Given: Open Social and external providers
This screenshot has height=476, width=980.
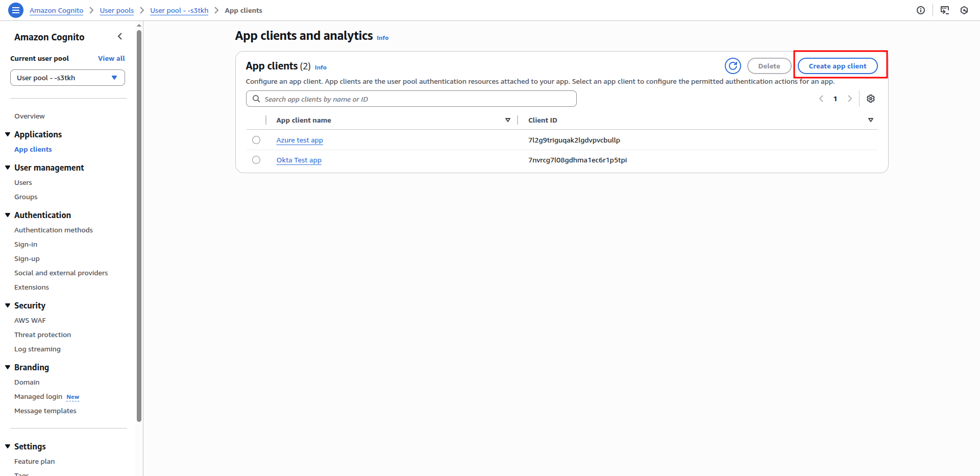Looking at the screenshot, I should coord(61,273).
